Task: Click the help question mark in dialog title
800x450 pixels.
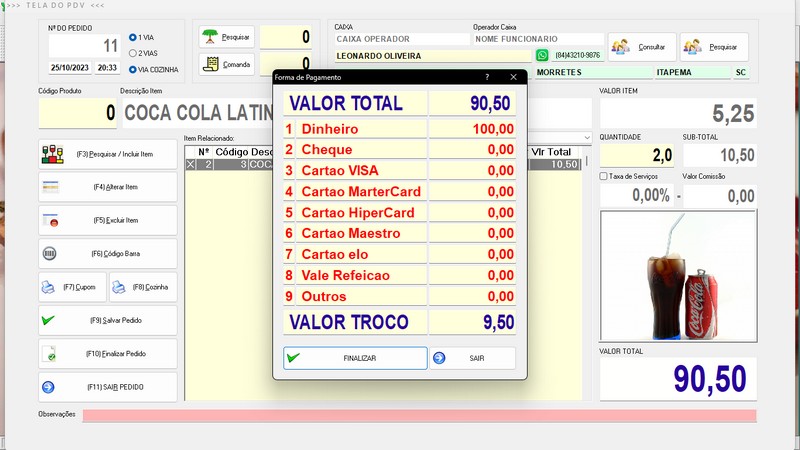Action: (x=487, y=77)
